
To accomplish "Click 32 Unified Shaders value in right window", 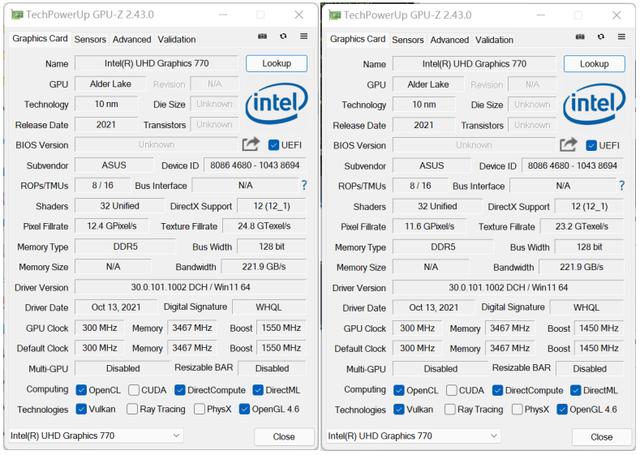I will [x=437, y=206].
